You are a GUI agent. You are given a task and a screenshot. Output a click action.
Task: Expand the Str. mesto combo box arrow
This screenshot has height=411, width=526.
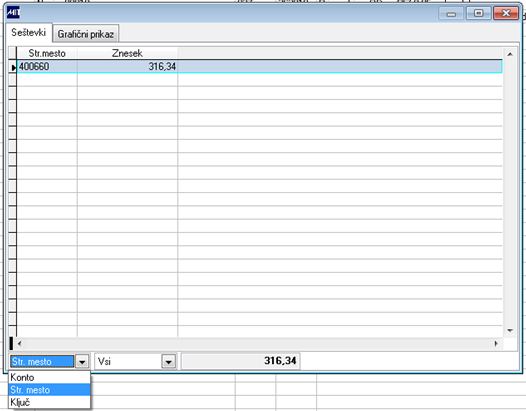82,362
